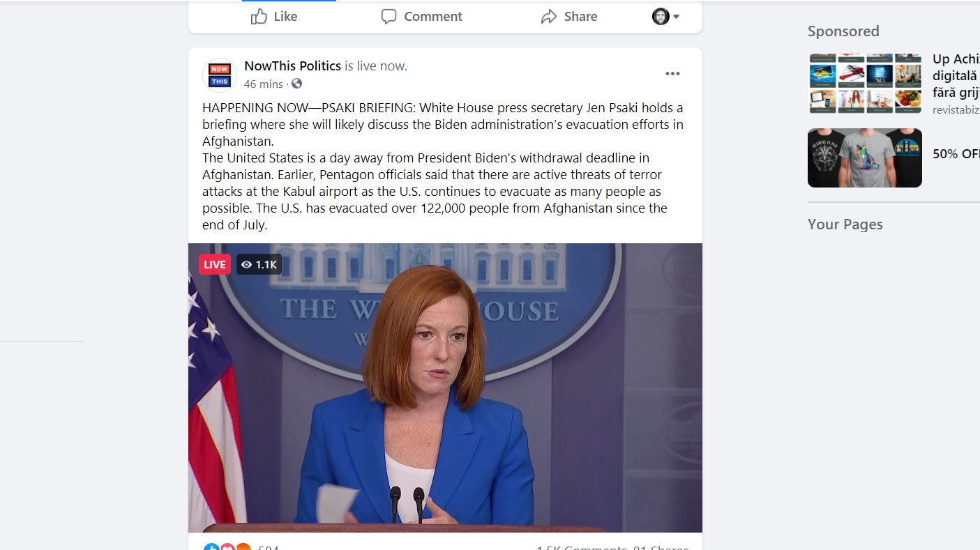Click the Your Pages section heading
This screenshot has height=550, width=980.
coord(845,224)
